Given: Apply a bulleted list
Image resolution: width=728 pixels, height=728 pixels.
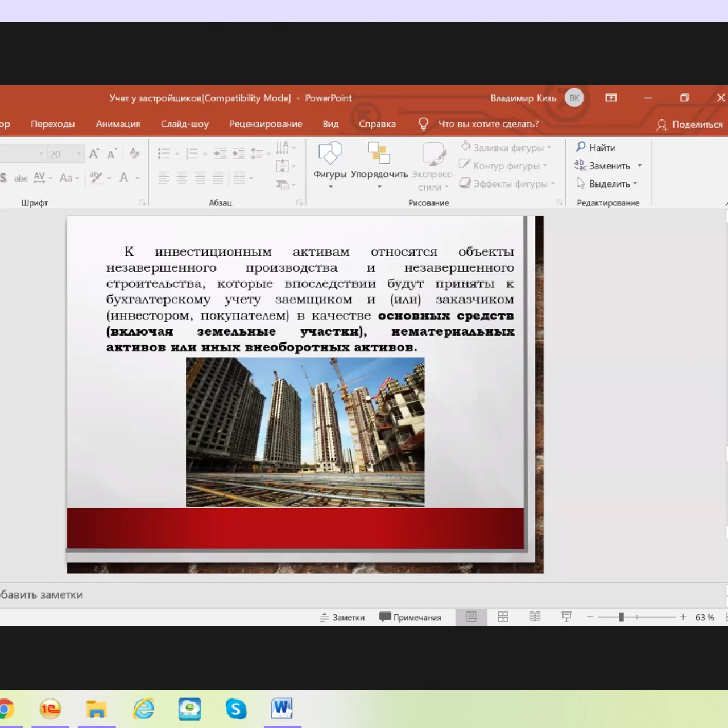Looking at the screenshot, I should tap(163, 154).
